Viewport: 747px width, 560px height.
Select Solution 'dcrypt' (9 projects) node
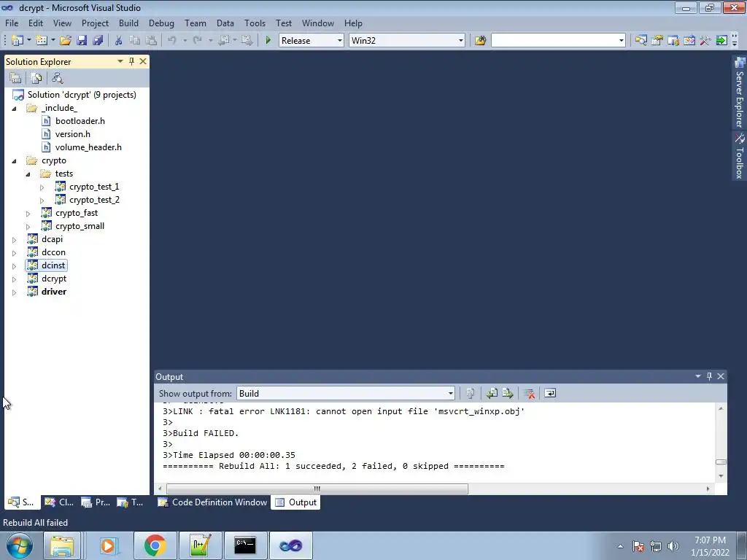[x=82, y=95]
